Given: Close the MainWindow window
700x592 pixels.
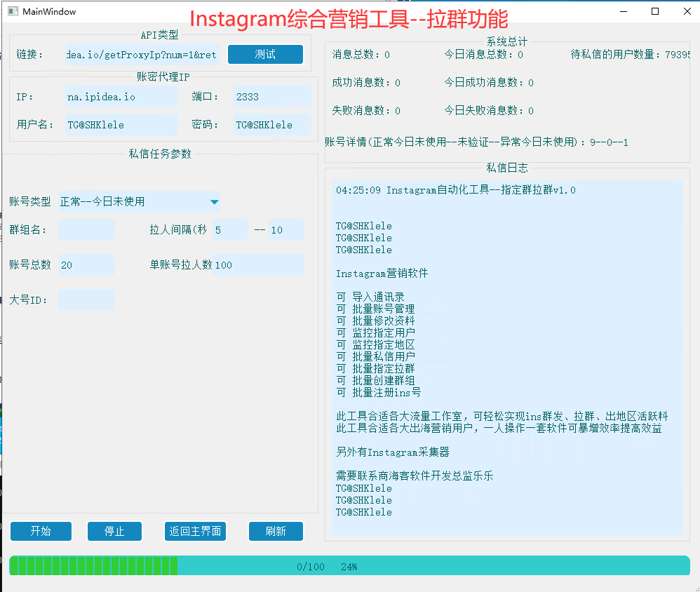Looking at the screenshot, I should coord(687,11).
